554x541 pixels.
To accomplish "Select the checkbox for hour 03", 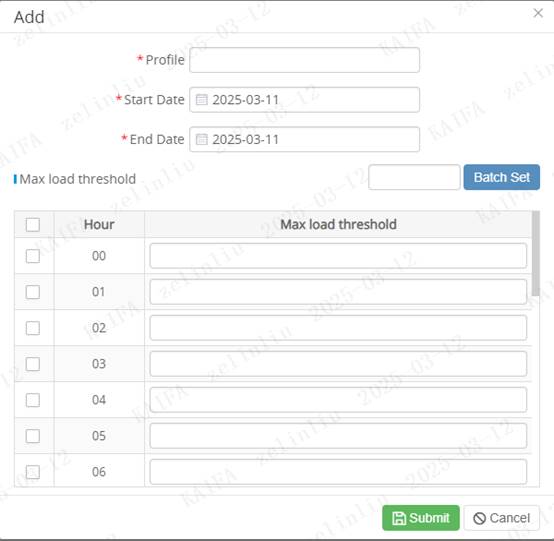I will pos(33,364).
